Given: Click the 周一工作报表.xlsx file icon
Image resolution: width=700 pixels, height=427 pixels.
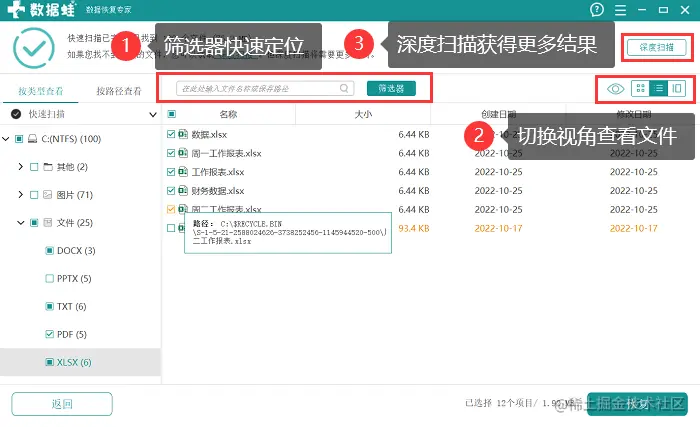Looking at the screenshot, I should coord(183,153).
